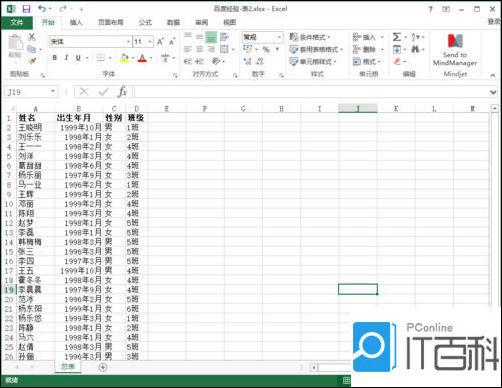Viewport: 502px width, 388px height.
Task: Click the AutoSum sigma icon
Action: pos(396,37)
